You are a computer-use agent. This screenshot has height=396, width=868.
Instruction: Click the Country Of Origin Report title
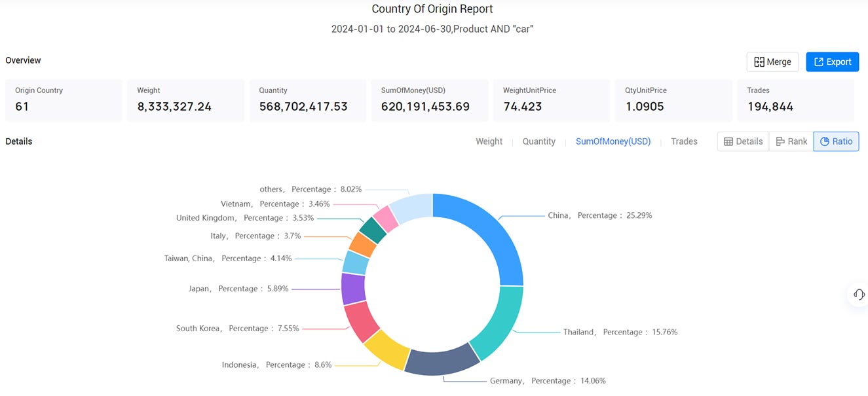pos(432,9)
